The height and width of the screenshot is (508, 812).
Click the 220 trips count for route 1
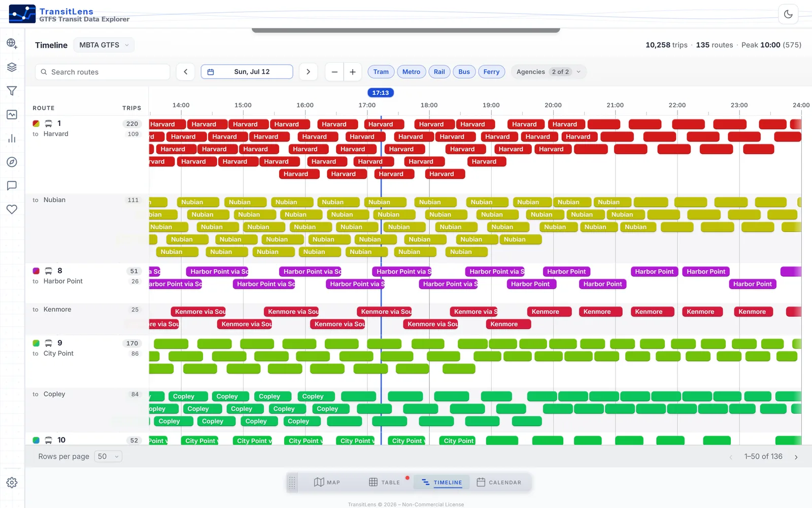(x=132, y=123)
